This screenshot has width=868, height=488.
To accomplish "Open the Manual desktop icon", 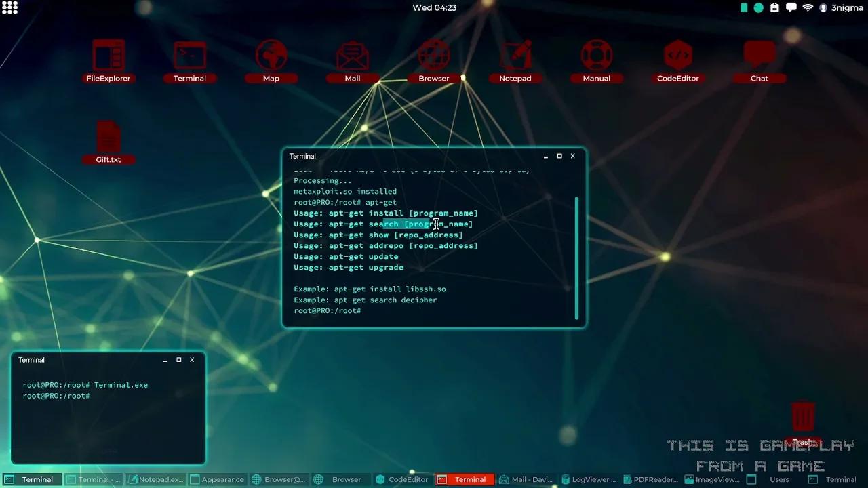I will (597, 61).
